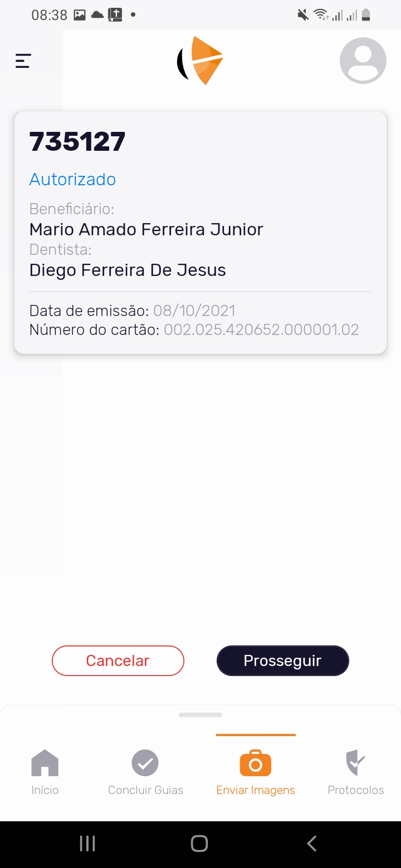This screenshot has height=868, width=401.
Task: Tap the Wi-Fi status icon
Action: [x=321, y=15]
